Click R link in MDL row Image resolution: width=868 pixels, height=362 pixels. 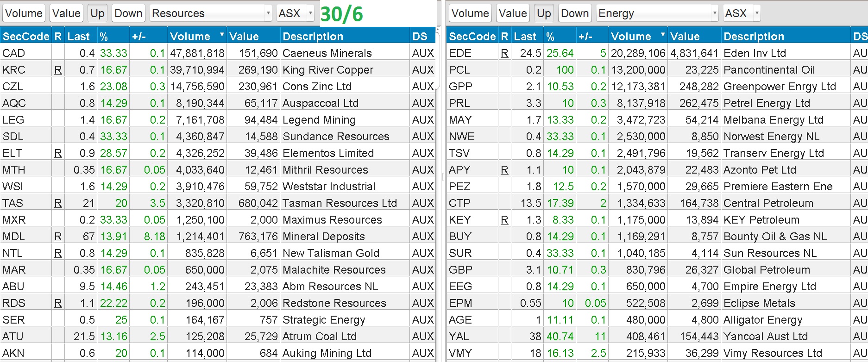click(x=58, y=237)
